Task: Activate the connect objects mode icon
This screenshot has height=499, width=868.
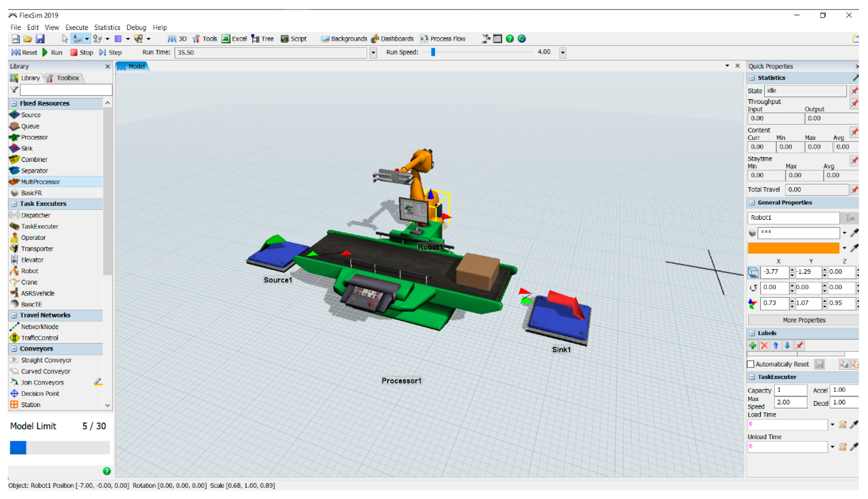Action: [77, 39]
